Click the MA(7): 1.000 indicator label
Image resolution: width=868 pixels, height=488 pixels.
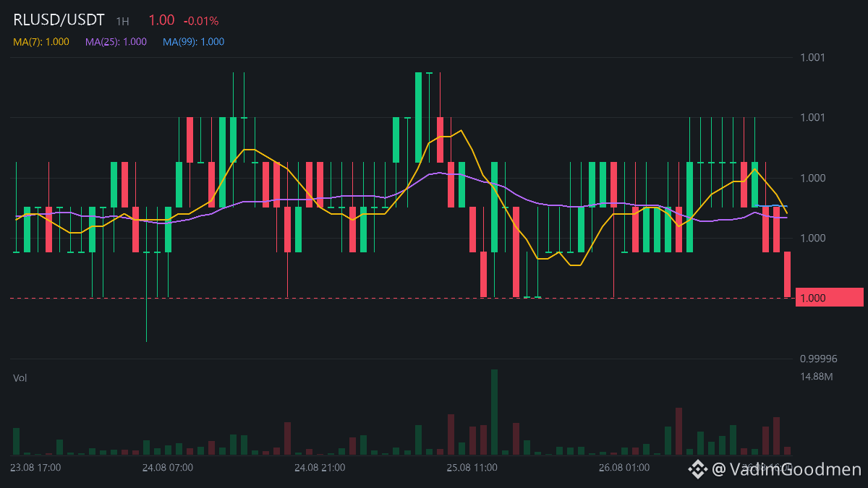click(x=41, y=42)
